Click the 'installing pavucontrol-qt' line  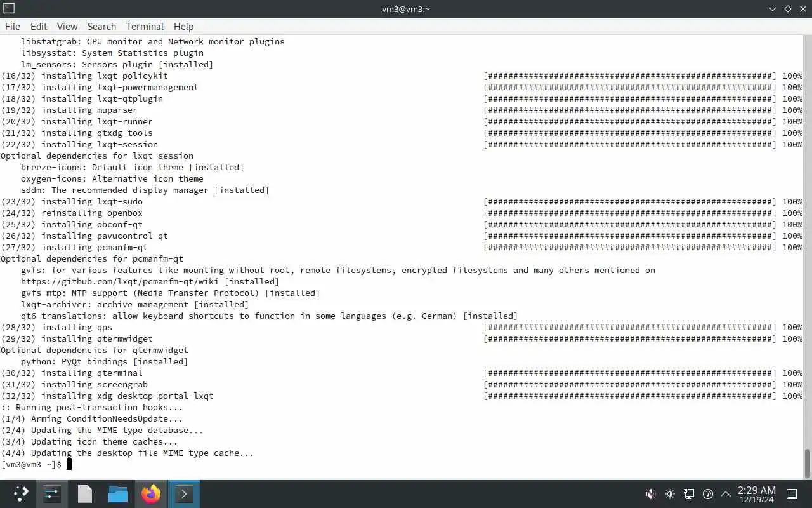84,236
